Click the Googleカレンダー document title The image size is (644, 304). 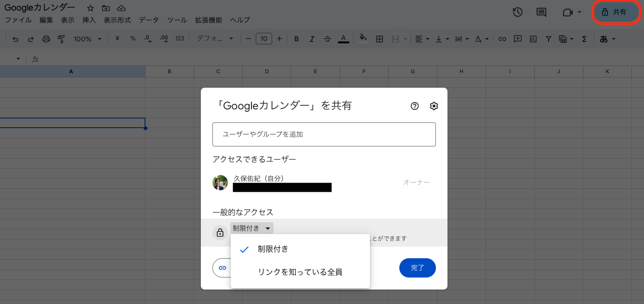pyautogui.click(x=39, y=8)
